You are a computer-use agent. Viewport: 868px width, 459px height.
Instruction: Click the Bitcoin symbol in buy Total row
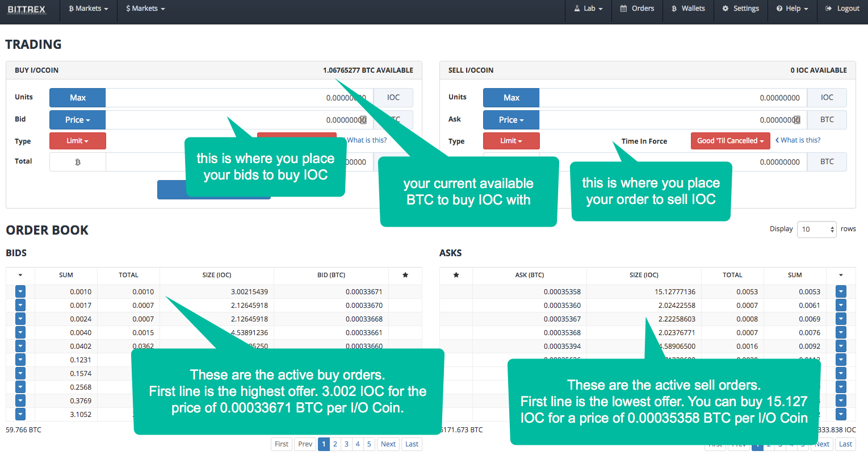click(x=78, y=162)
